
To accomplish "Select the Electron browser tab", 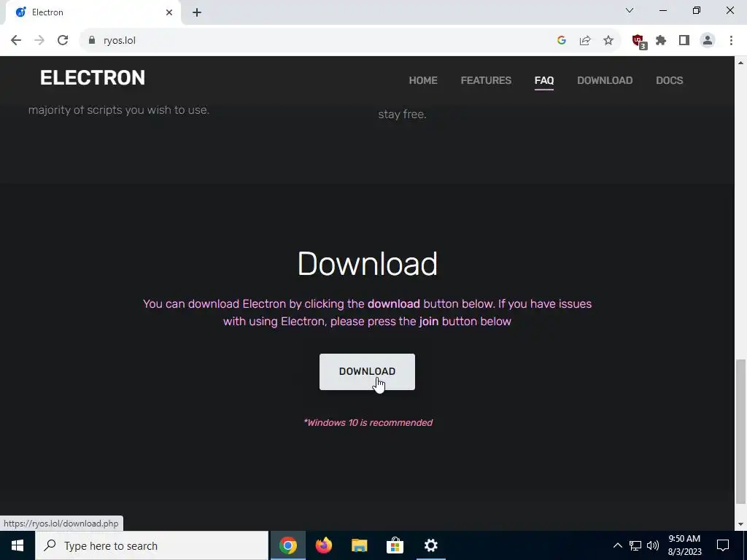I will click(93, 12).
